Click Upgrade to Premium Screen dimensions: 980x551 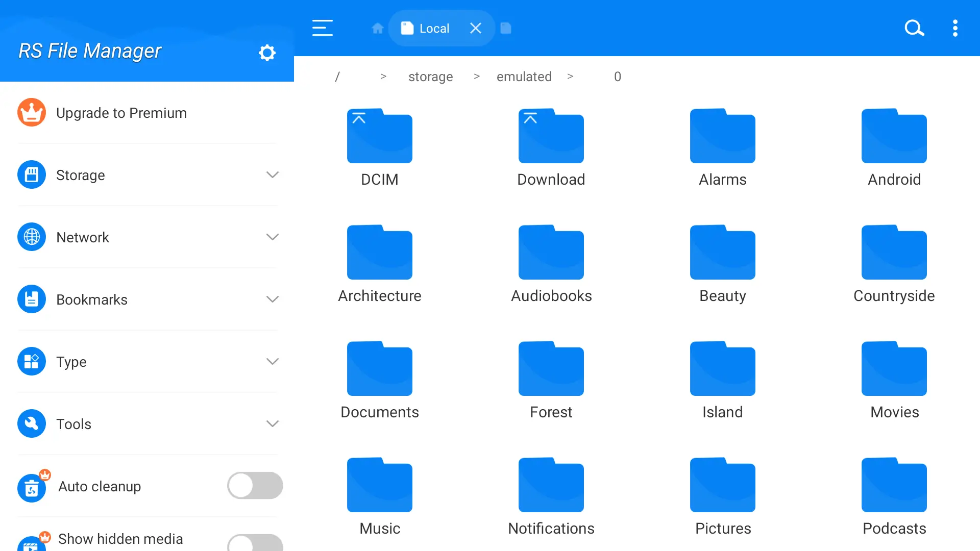click(121, 113)
